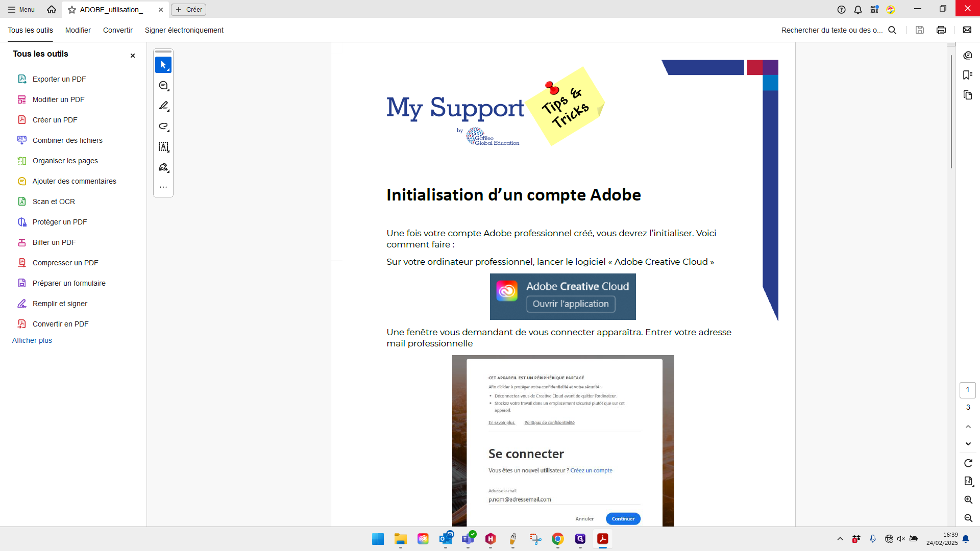Viewport: 980px width, 551px height.
Task: Go to the next page
Action: click(968, 444)
